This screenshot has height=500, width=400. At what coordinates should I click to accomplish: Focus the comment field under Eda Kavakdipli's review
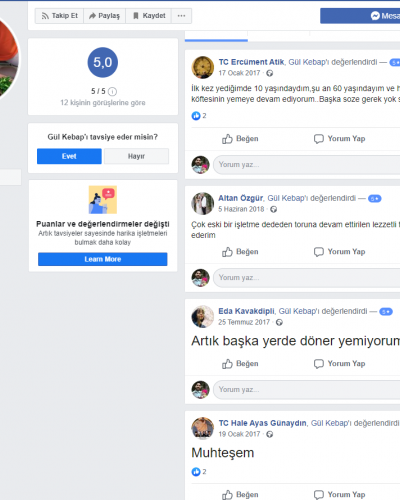(307, 390)
